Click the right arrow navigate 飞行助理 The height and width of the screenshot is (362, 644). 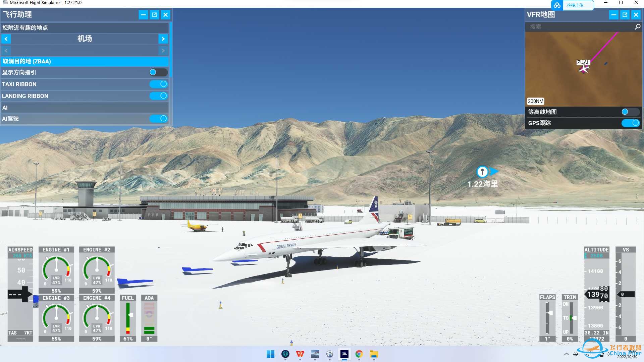(164, 39)
